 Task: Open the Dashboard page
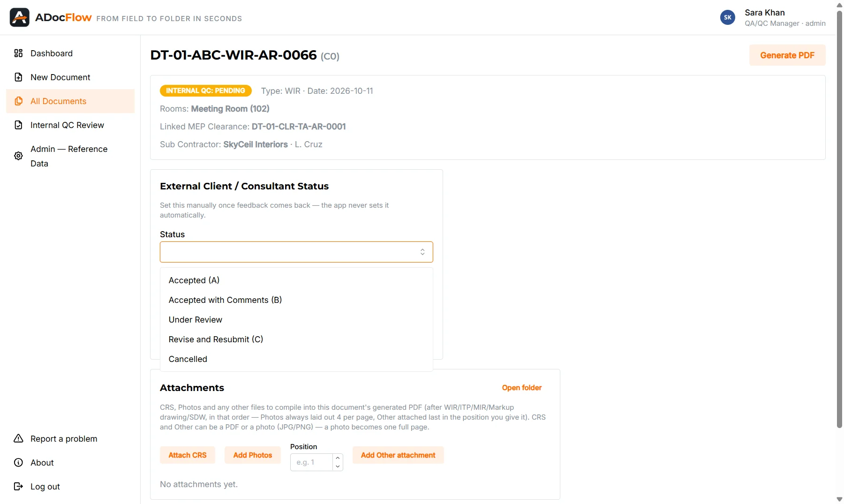[x=70, y=53]
